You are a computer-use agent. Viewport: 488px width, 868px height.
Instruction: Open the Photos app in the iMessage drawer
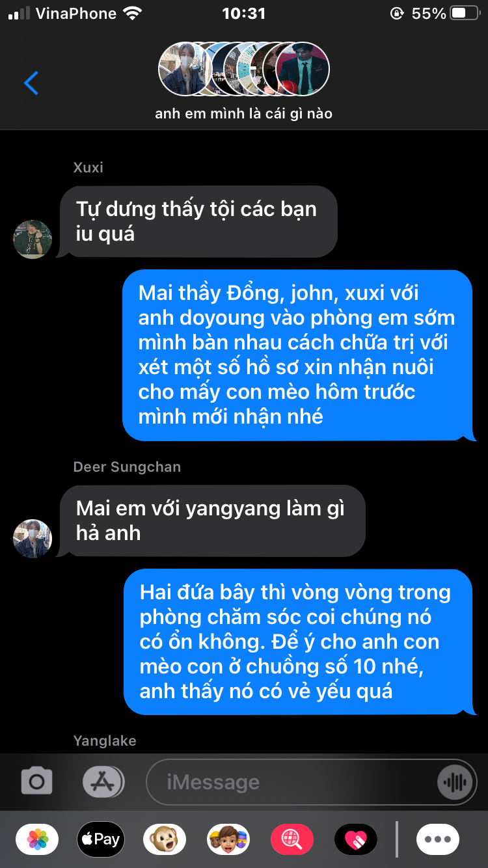[37, 839]
